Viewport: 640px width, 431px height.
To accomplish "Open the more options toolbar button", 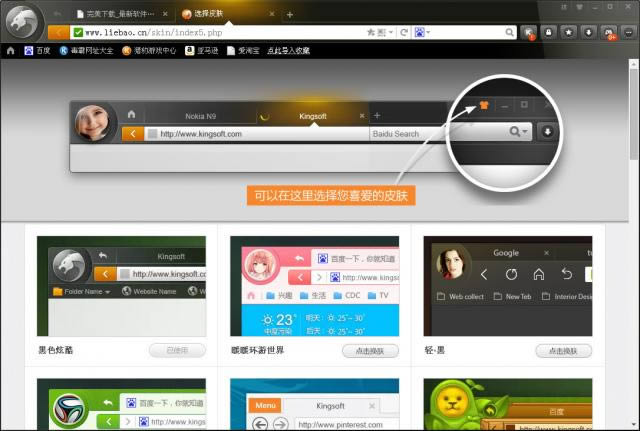I will click(x=629, y=32).
